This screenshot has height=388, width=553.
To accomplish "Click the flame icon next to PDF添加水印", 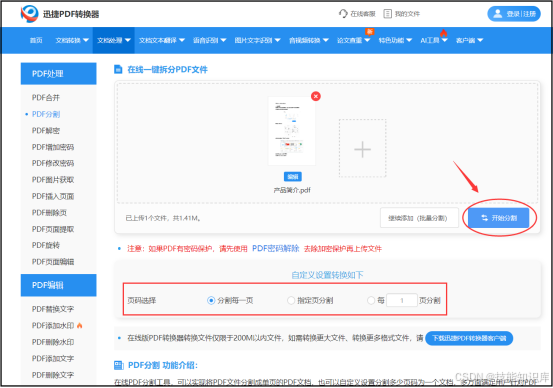I will 79,325.
